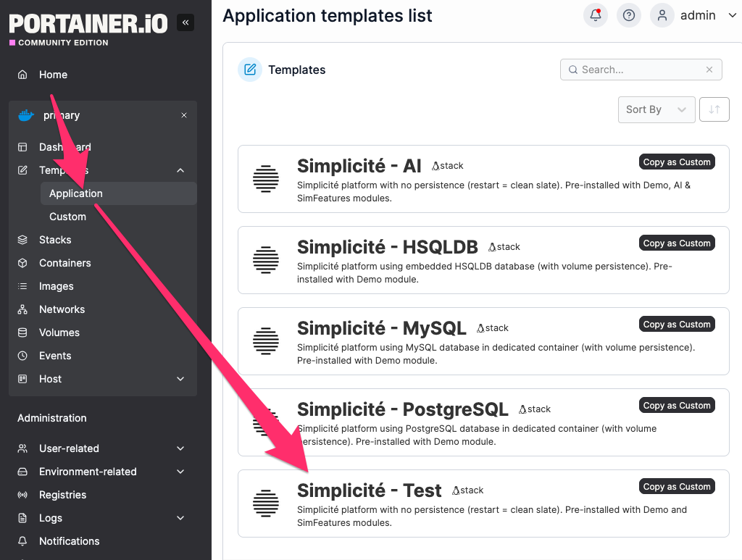Copy Simplicité - MySQL as Custom
Screen dimensions: 742x560
[x=676, y=324]
